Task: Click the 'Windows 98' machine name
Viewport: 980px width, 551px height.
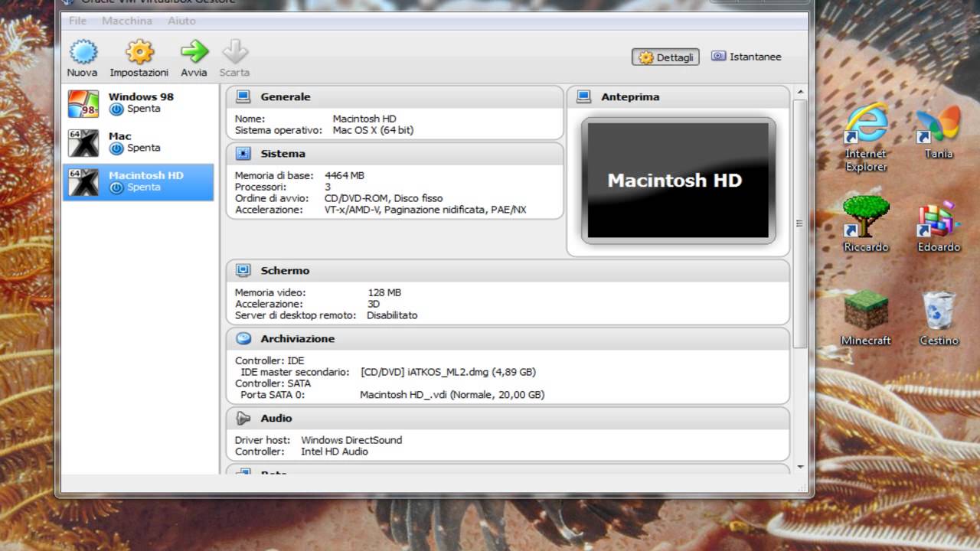Action: coord(141,96)
